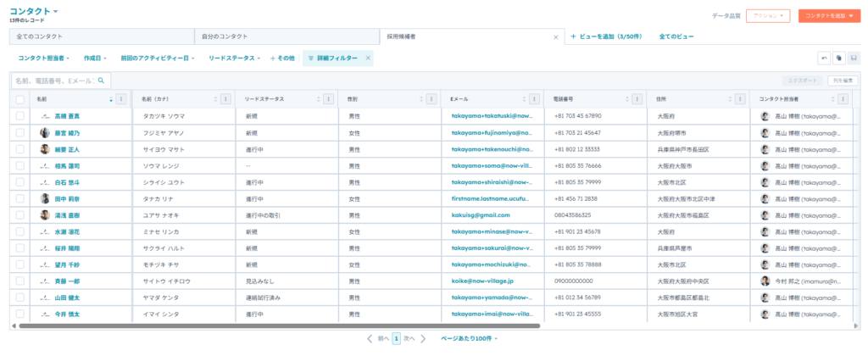The image size is (868, 356).
Task: Open the 名前 column options menu icon
Action: pyautogui.click(x=121, y=99)
